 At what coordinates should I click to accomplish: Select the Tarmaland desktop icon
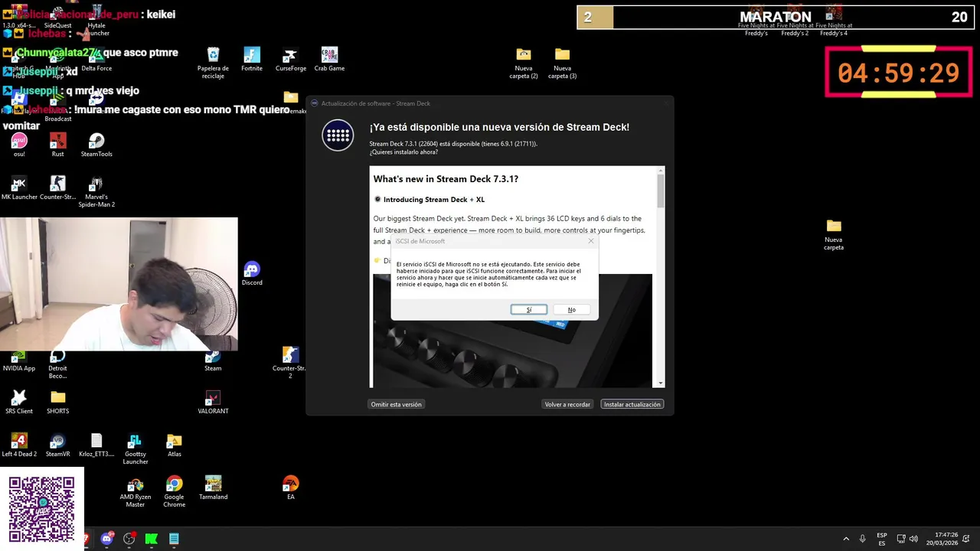point(213,487)
